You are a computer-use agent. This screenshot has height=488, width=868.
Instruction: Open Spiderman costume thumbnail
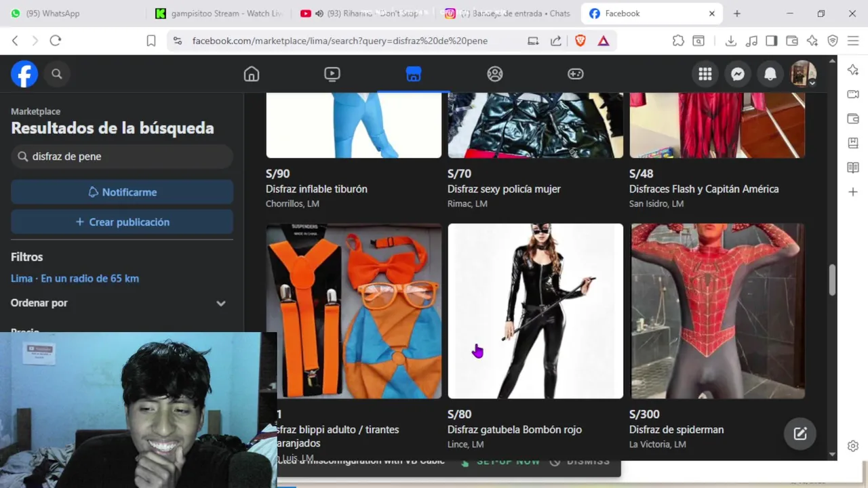click(717, 311)
